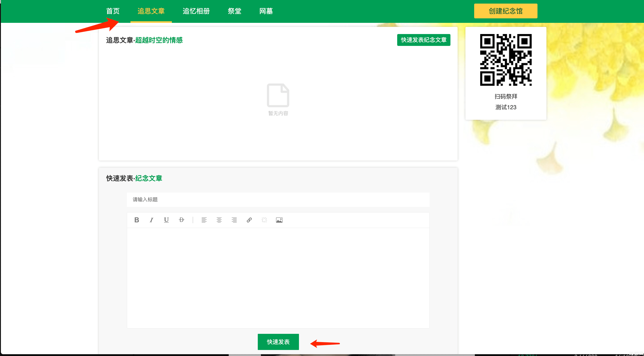The width and height of the screenshot is (644, 356).
Task: Select the 追思文章 navigation tab
Action: 151,11
